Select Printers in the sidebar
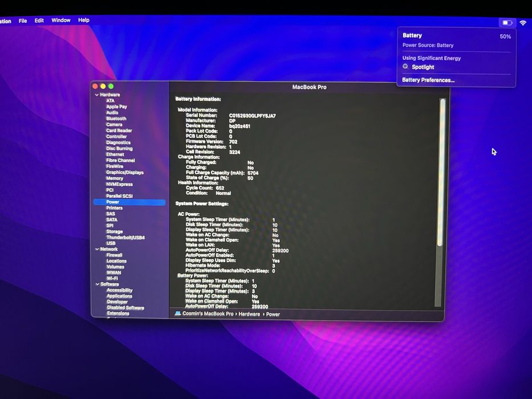The height and width of the screenshot is (399, 532). (115, 207)
